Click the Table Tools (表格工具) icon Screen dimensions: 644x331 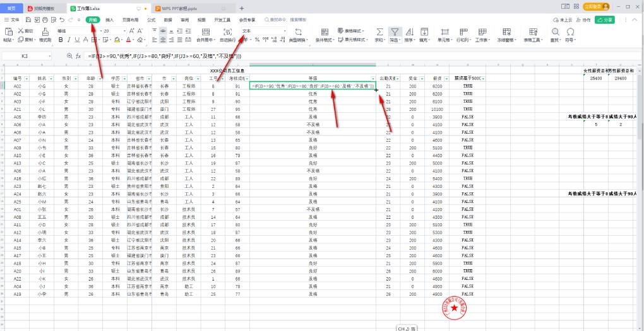533,32
